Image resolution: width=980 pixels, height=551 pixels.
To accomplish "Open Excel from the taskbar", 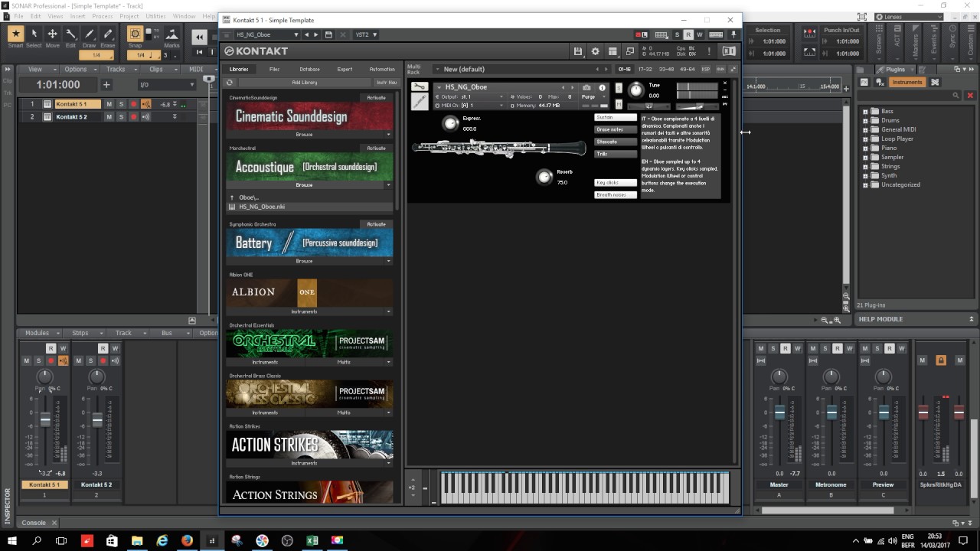I will (x=312, y=540).
